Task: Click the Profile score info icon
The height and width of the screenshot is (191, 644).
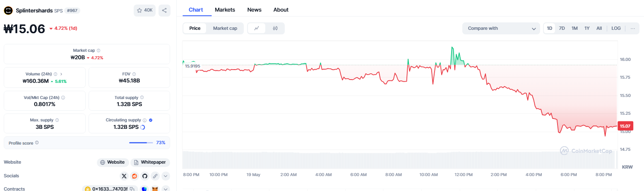Action: 37,143
